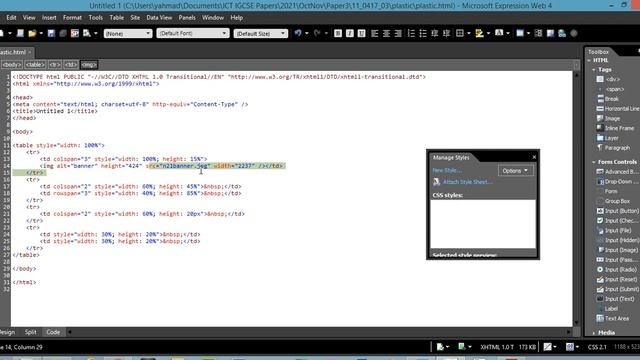
Task: Click the yellow Highlight color icon
Action: tap(480, 33)
